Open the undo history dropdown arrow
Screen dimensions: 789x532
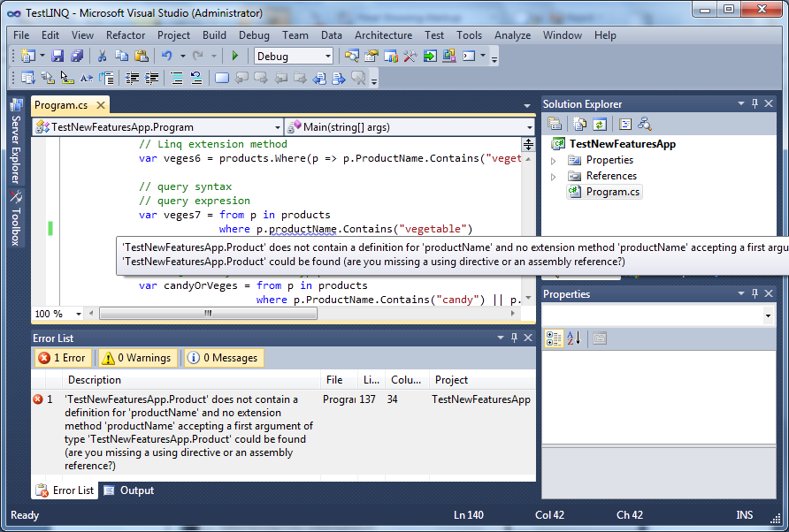click(183, 56)
